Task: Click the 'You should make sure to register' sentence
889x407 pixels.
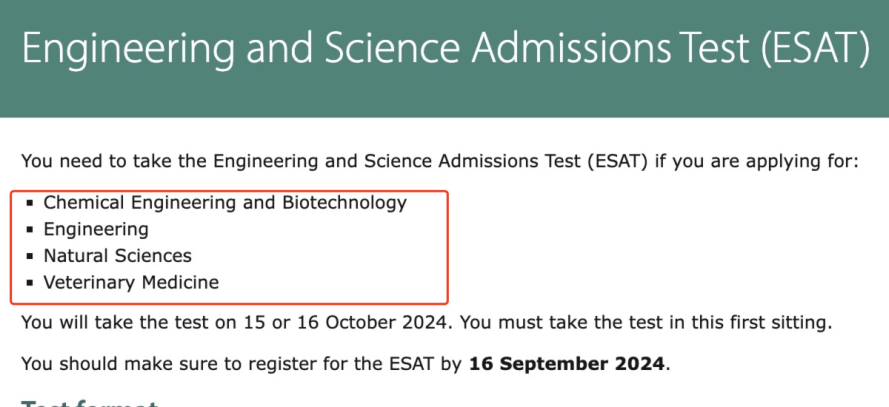Action: [346, 363]
